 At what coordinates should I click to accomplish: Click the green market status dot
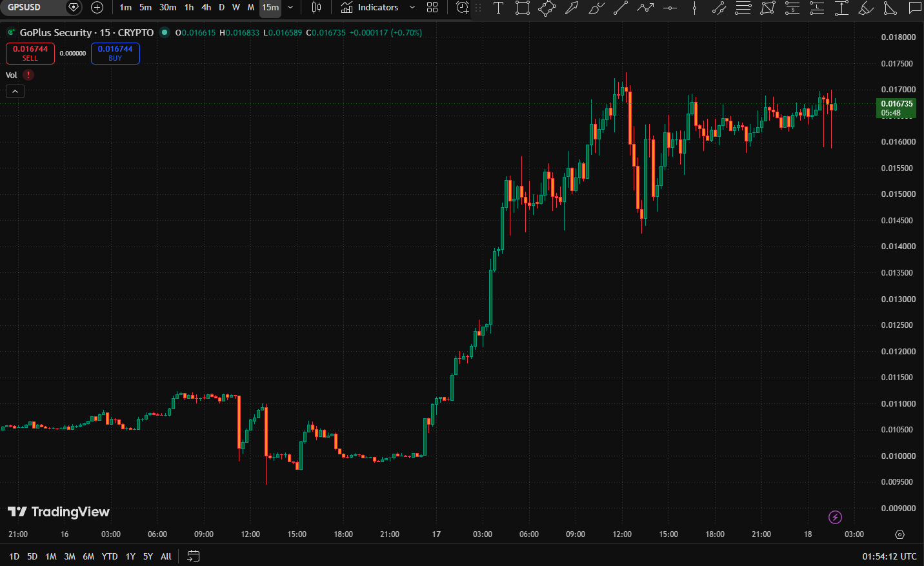click(x=165, y=32)
